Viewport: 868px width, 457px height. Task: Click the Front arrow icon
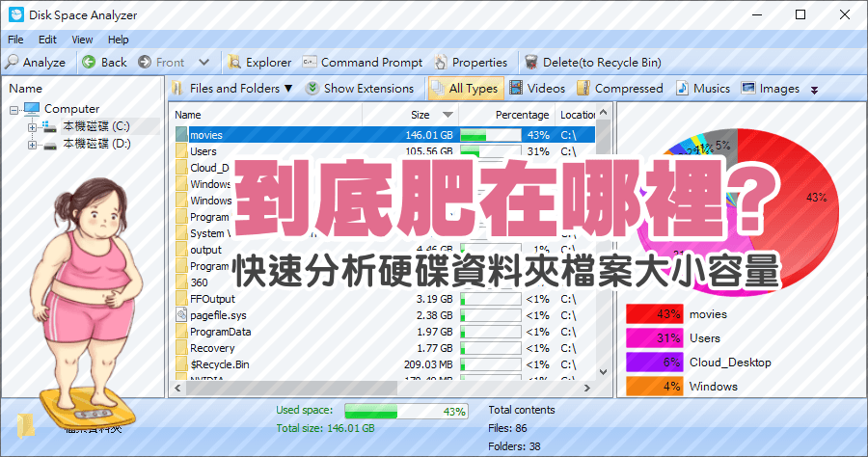pyautogui.click(x=145, y=62)
